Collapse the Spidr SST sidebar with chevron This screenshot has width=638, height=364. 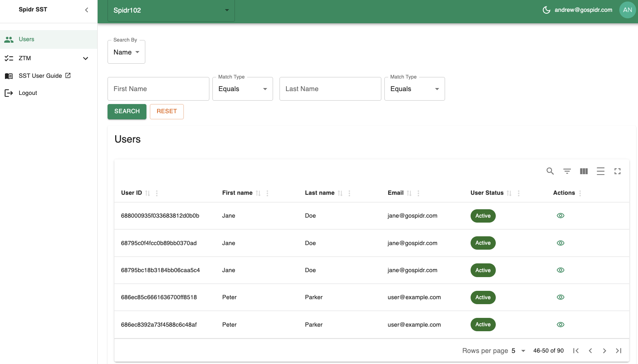pyautogui.click(x=87, y=10)
